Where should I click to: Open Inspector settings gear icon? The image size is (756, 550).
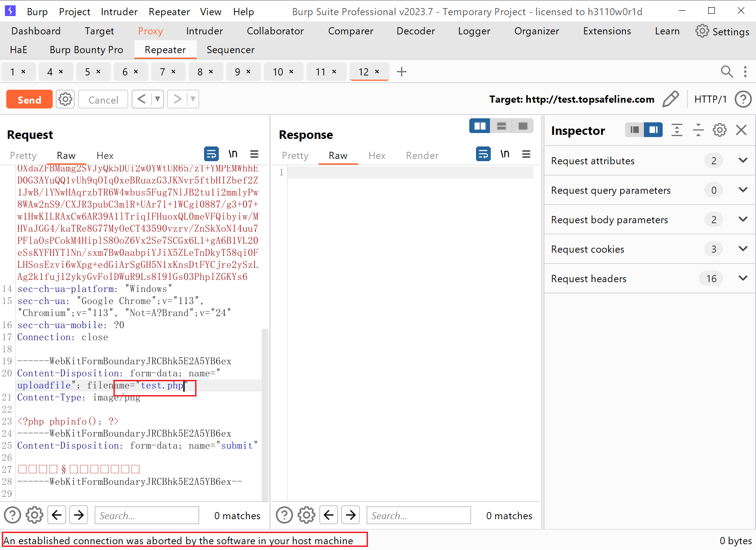[719, 130]
